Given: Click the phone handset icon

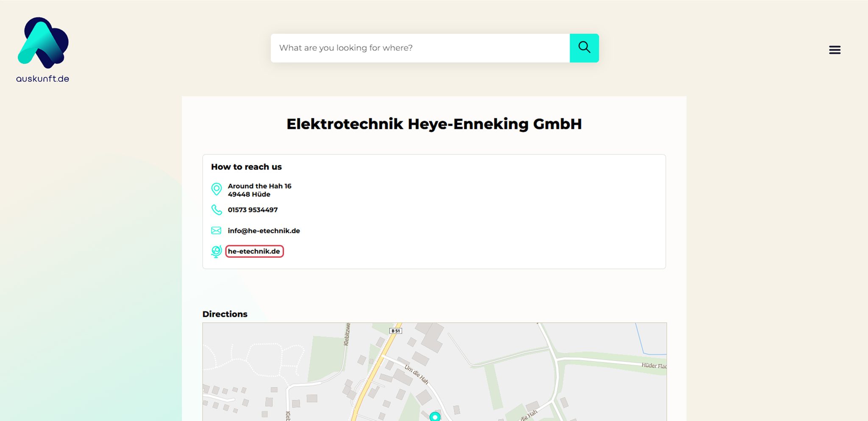Looking at the screenshot, I should coord(216,210).
